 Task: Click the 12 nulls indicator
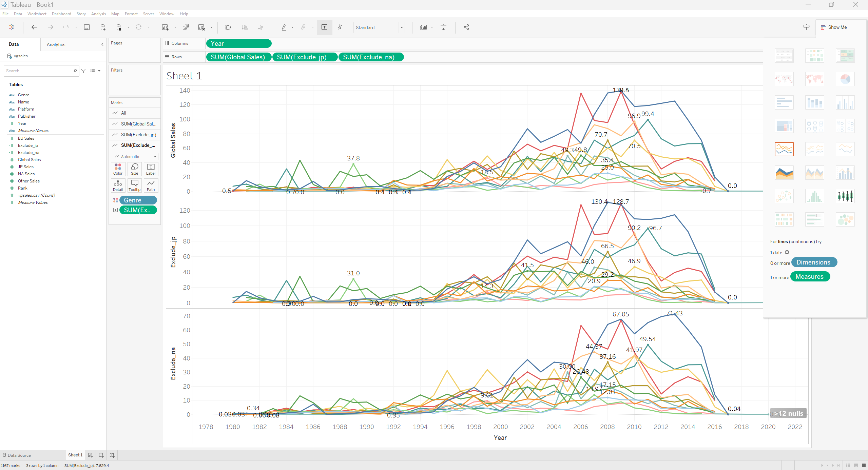point(788,413)
